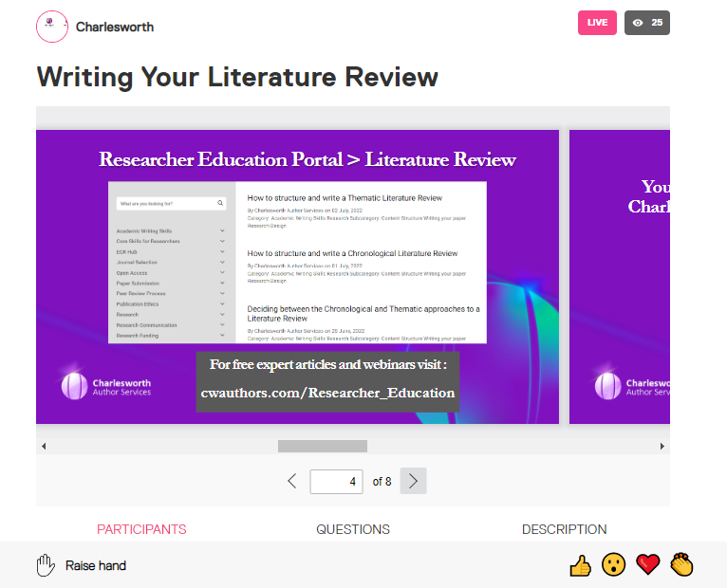Advance to the next slide arrow
The width and height of the screenshot is (727, 588).
[413, 481]
